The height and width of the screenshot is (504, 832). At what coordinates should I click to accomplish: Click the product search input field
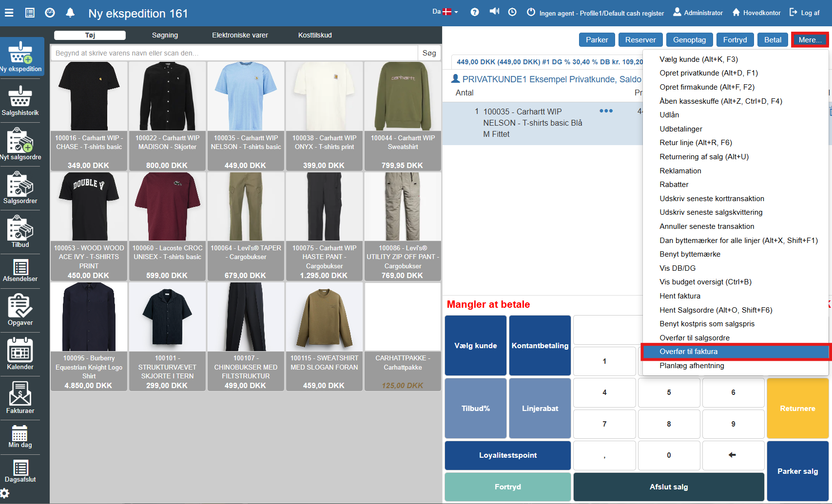pos(234,53)
